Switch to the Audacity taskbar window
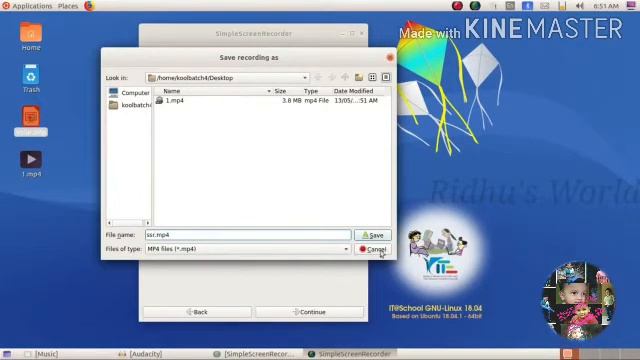Screen dimensions: 640x360 [x=140, y=354]
